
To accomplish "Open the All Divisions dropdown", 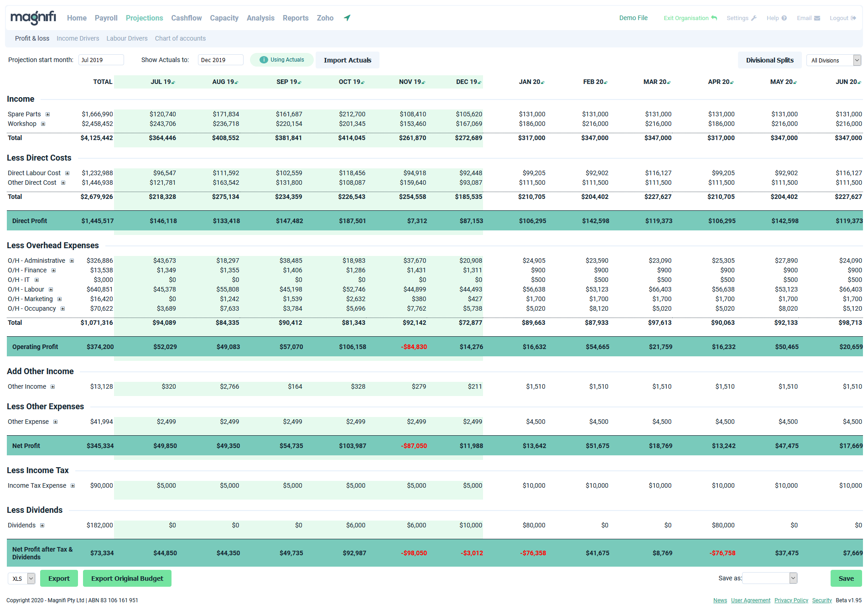I will [x=834, y=60].
